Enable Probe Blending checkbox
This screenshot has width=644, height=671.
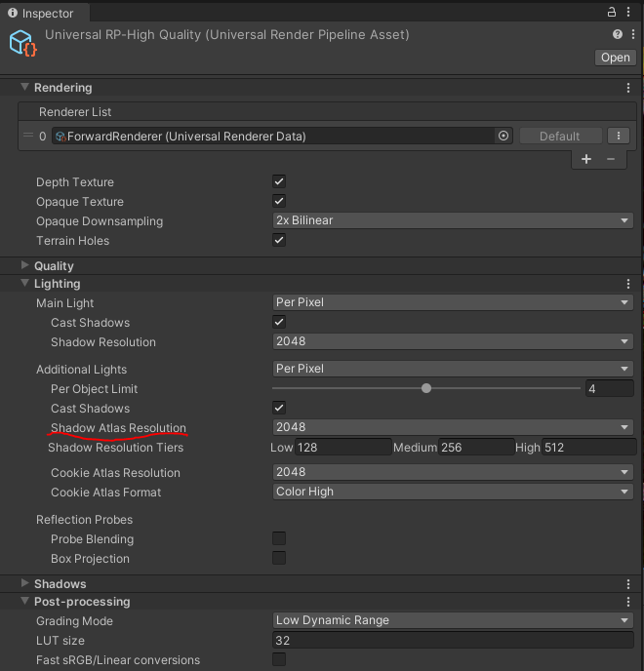pos(279,538)
